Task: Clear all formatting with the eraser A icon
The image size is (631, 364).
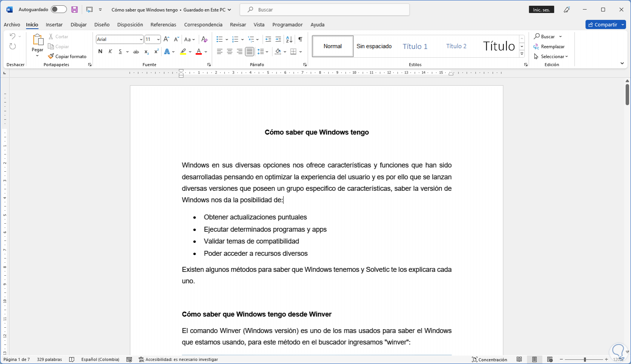Action: [204, 39]
